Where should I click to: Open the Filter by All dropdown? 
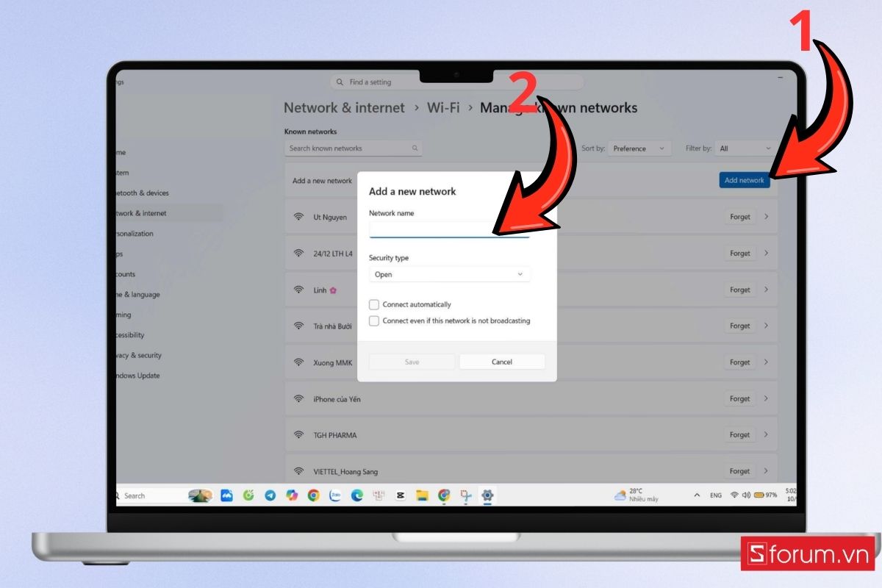pos(745,148)
